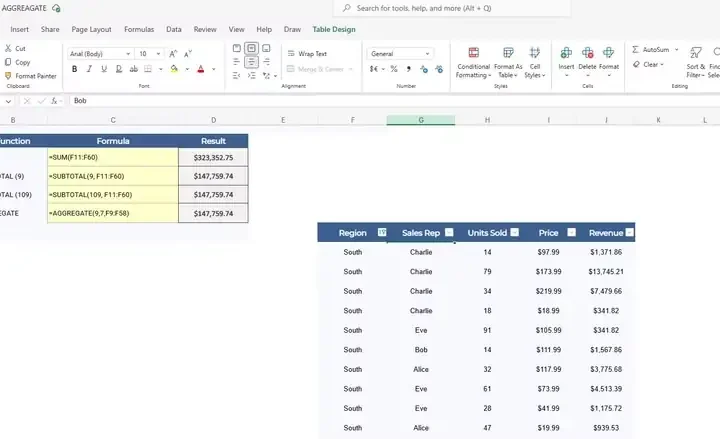The height and width of the screenshot is (439, 720).
Task: Click cloud save status icon next to AGGREGATE
Action: [x=56, y=8]
